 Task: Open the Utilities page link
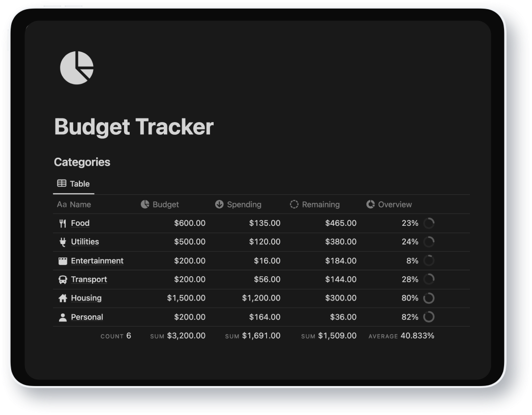[x=85, y=242]
